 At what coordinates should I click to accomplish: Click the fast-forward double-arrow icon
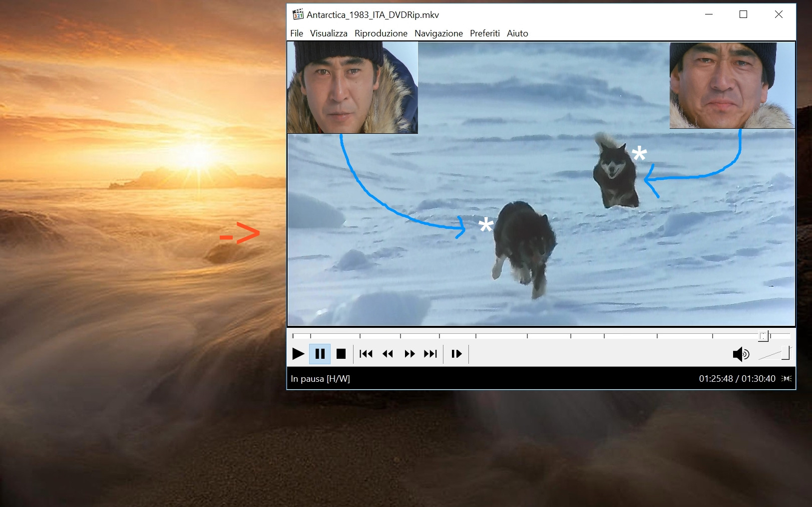point(409,354)
